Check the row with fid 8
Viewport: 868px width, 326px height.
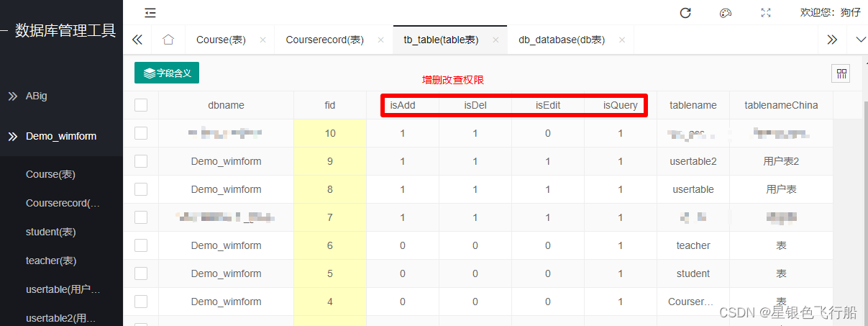(x=141, y=189)
